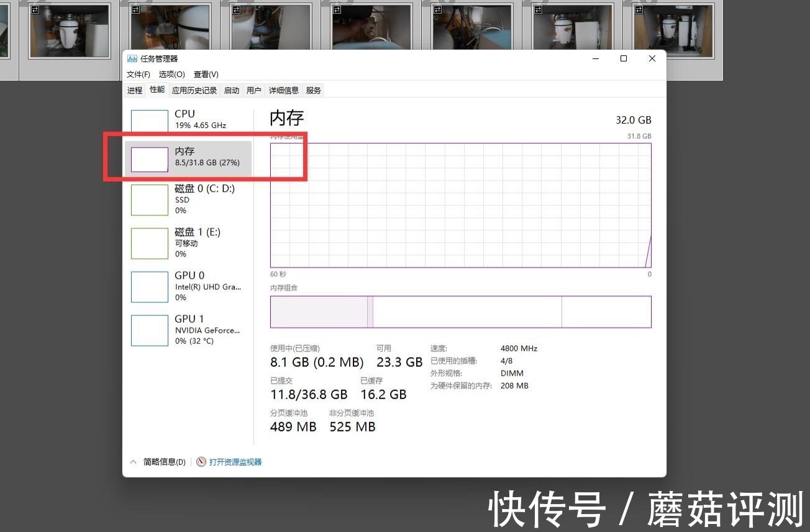The height and width of the screenshot is (532, 810).
Task: Click the 489 MB paged pool value
Action: [293, 426]
